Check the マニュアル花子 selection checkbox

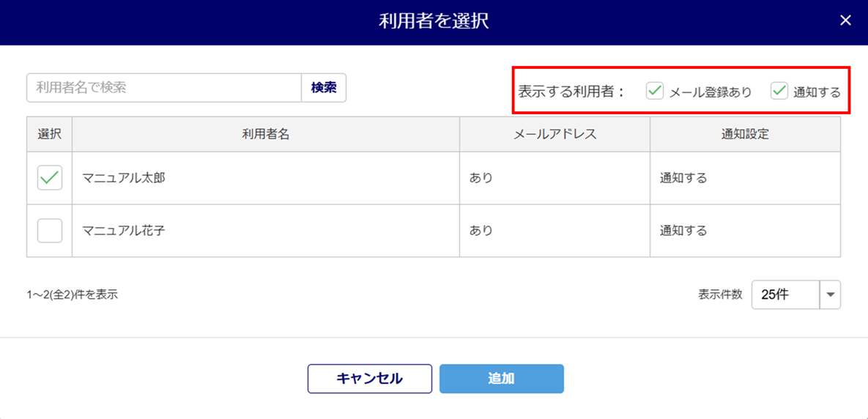(x=50, y=231)
